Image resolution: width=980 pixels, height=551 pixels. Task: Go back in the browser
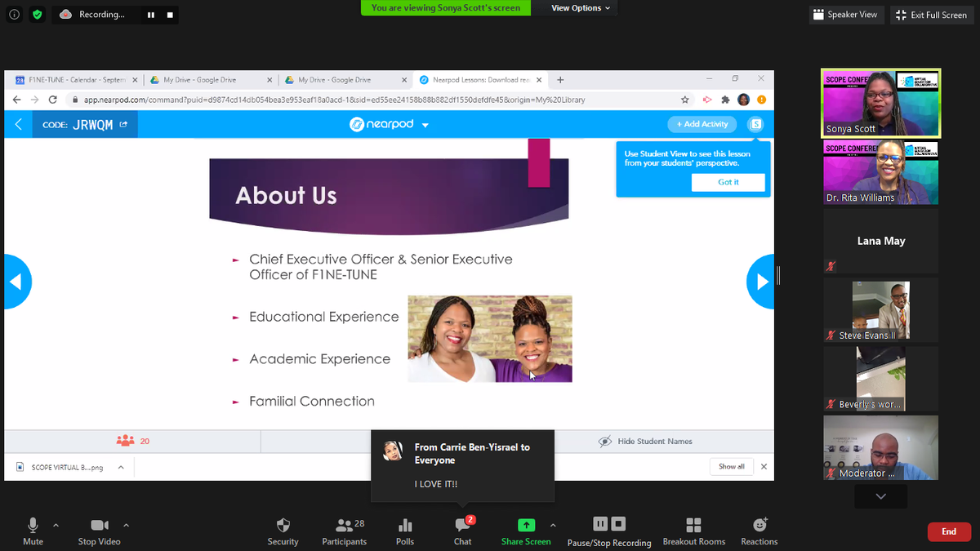coord(16,100)
